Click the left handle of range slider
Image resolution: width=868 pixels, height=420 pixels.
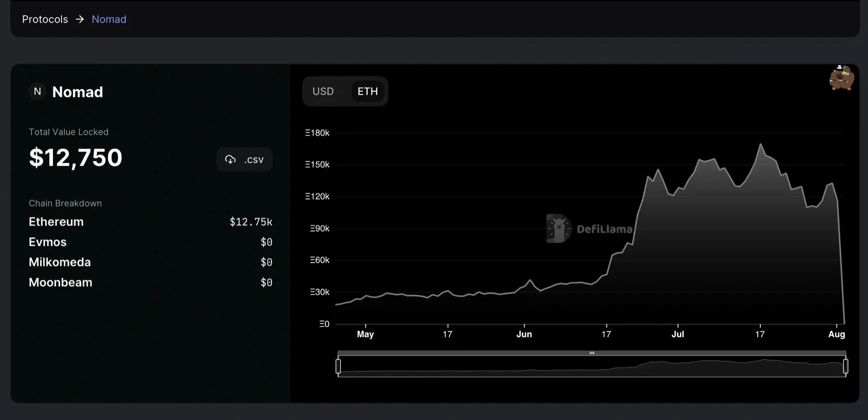pos(338,366)
